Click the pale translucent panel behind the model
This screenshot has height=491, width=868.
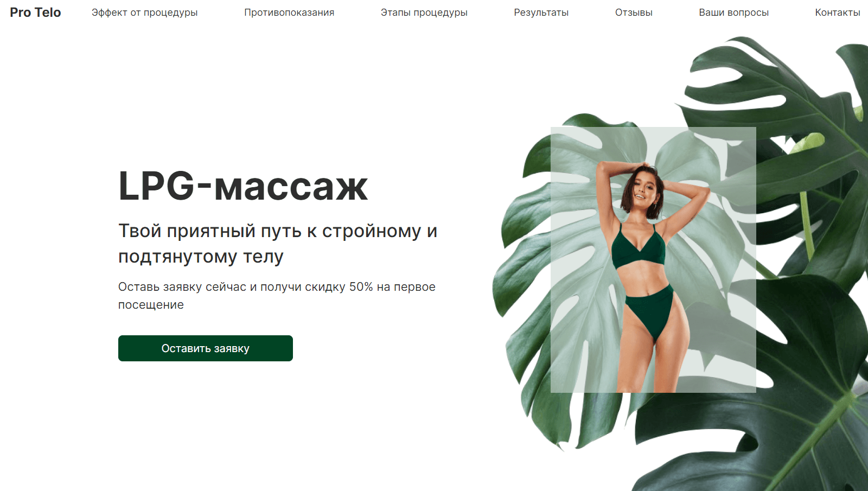(653, 260)
